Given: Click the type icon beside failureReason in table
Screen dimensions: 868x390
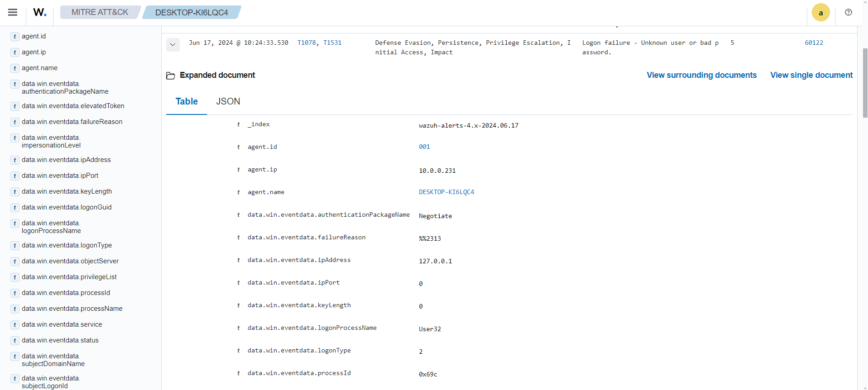Looking at the screenshot, I should tap(239, 238).
